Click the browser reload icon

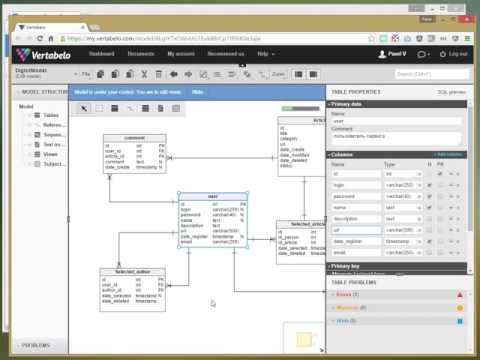click(40, 39)
